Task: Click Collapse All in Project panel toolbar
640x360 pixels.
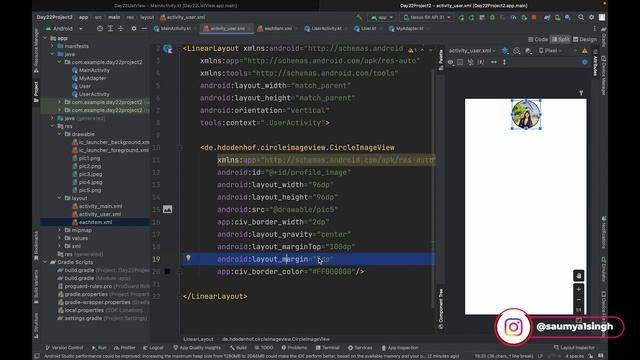Action: tap(121, 29)
